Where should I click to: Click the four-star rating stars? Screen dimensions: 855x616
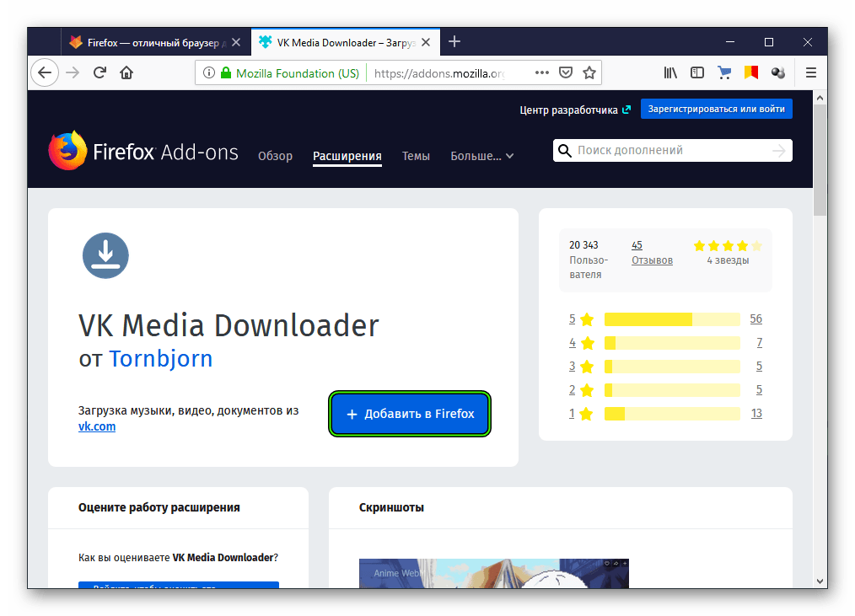pos(728,246)
